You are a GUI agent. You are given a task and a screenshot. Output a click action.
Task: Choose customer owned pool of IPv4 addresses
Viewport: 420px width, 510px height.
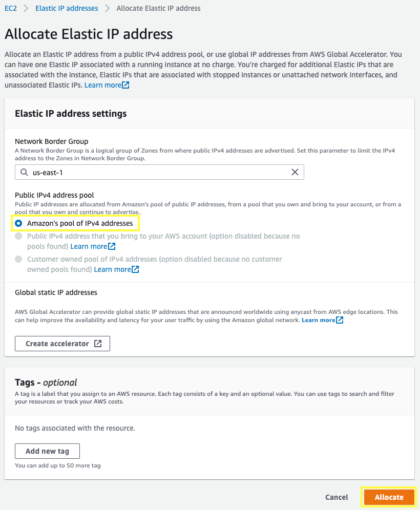coord(18,259)
